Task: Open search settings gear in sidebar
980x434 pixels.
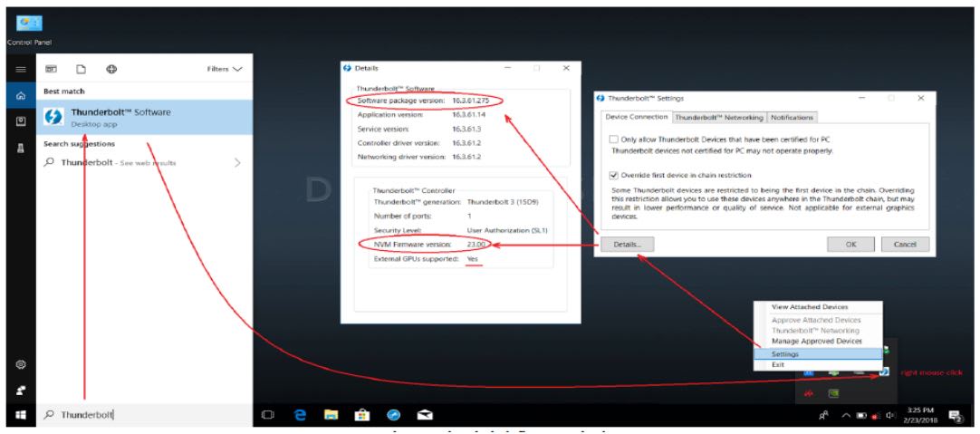Action: 21,364
